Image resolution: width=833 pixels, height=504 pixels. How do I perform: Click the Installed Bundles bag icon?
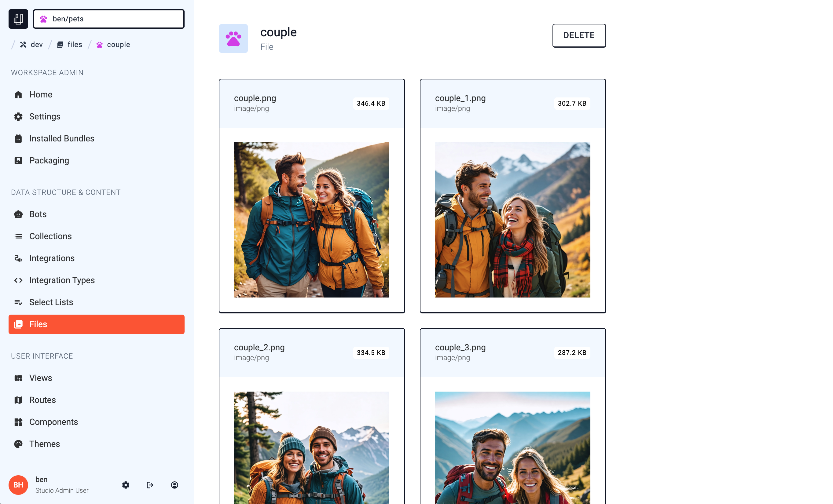(x=18, y=139)
